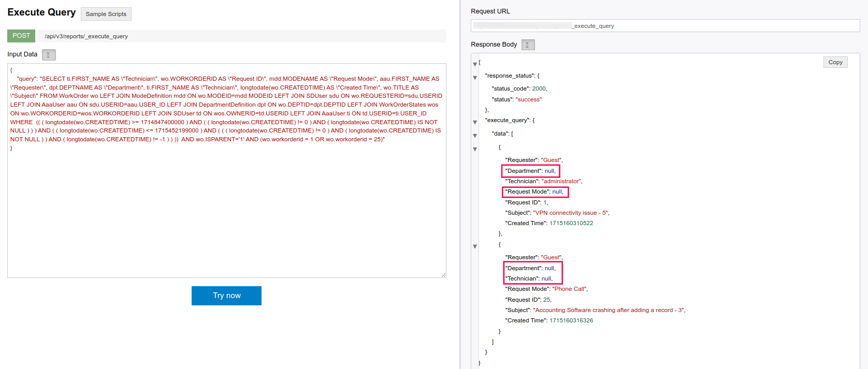This screenshot has height=369, width=868.
Task: Click the green POST method badge
Action: click(21, 36)
